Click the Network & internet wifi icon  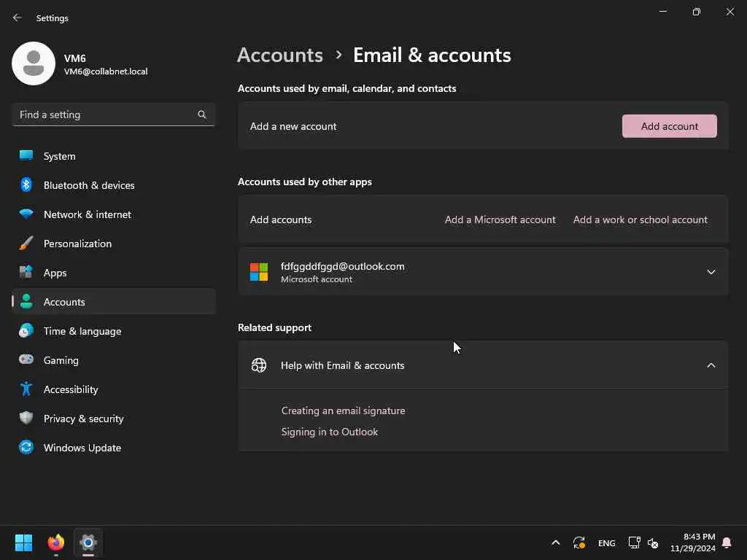click(x=26, y=214)
